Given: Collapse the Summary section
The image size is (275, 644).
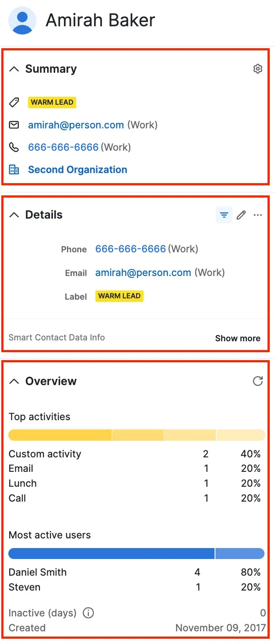Looking at the screenshot, I should tap(14, 69).
